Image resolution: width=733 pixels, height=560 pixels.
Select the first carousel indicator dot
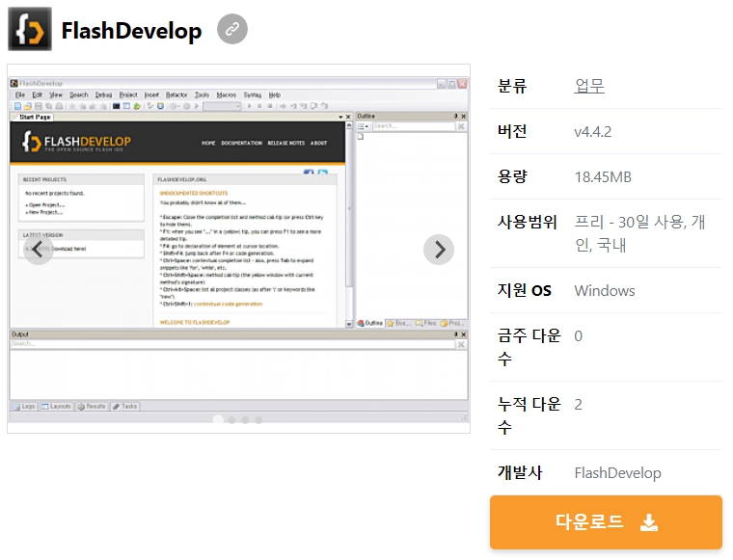218,419
